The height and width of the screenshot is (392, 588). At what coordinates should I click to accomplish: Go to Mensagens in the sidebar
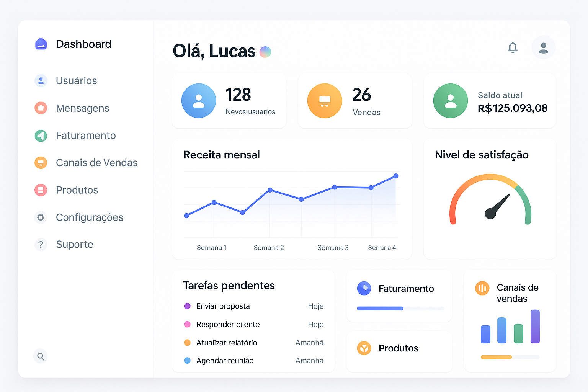(x=82, y=108)
